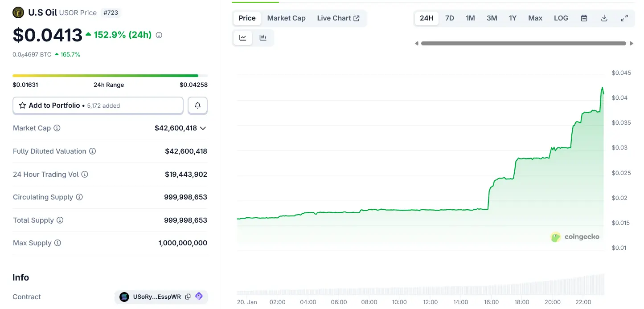Click the download chart icon

[x=604, y=18]
